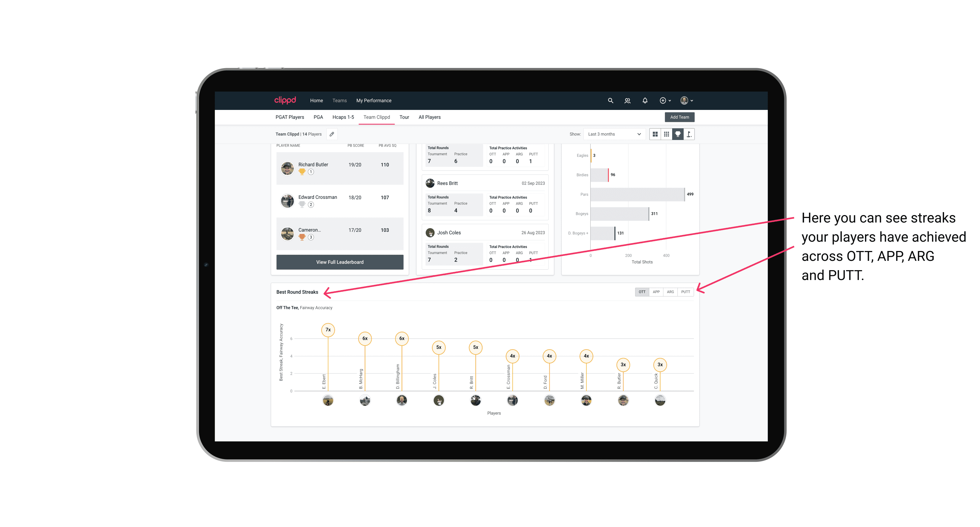Select the APP streak filter icon
Screen dimensions: 980x527
pos(655,291)
